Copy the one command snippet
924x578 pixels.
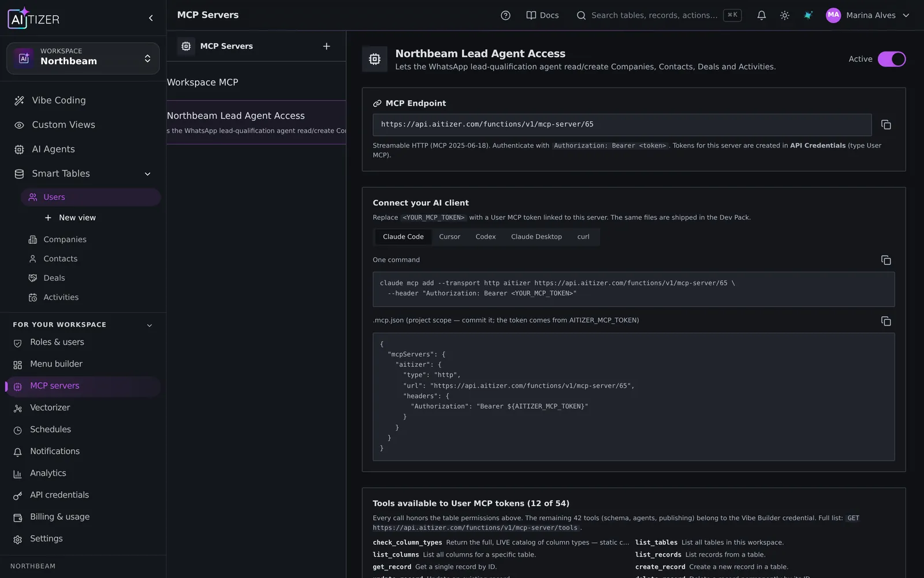click(886, 260)
